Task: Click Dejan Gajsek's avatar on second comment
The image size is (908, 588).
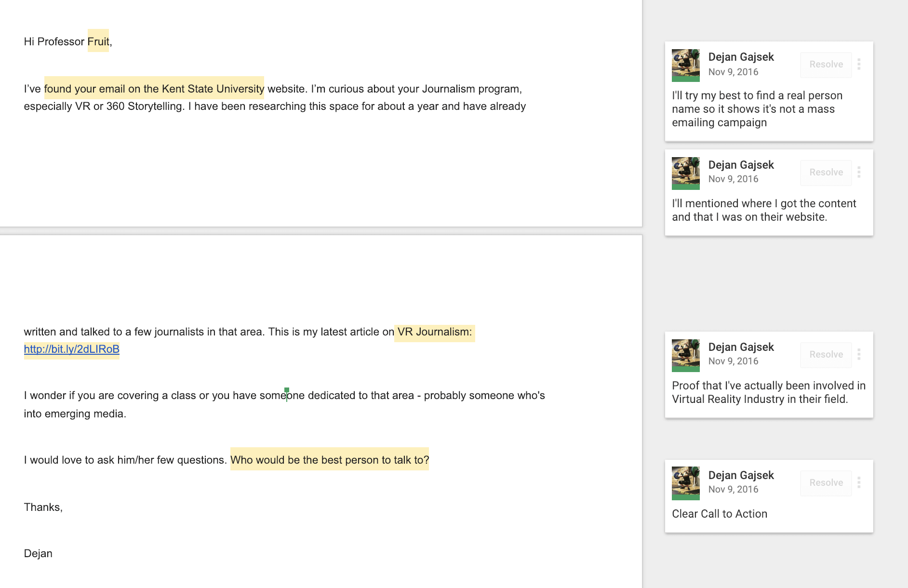Action: pyautogui.click(x=686, y=174)
